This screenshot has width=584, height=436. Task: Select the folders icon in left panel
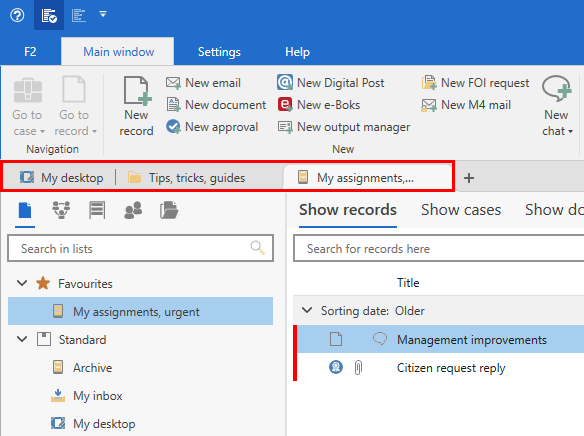(x=169, y=210)
